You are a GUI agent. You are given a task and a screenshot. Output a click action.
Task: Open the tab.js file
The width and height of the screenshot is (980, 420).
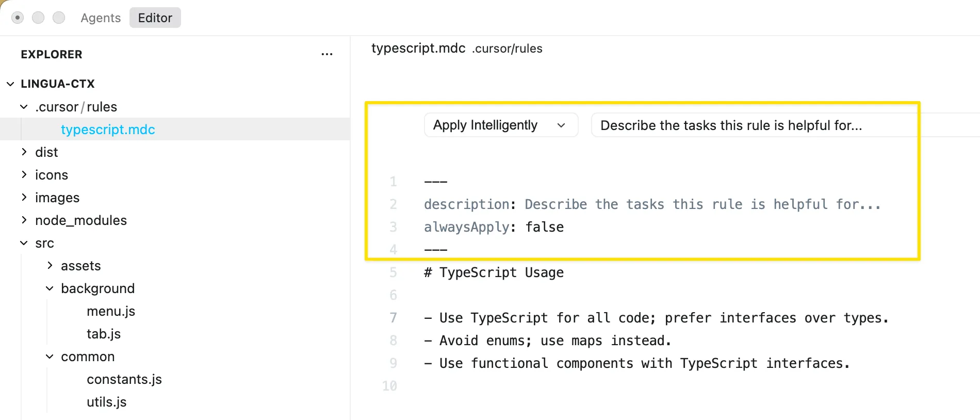point(104,334)
